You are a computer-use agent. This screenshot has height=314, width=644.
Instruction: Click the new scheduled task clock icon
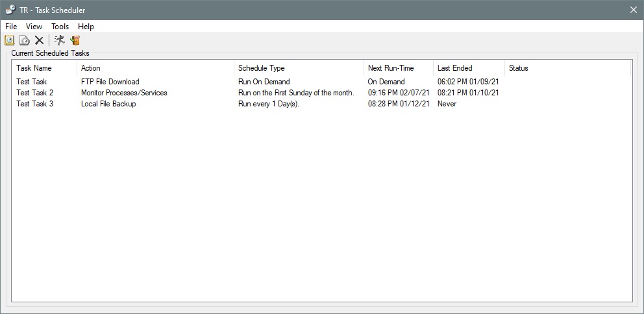pos(10,40)
